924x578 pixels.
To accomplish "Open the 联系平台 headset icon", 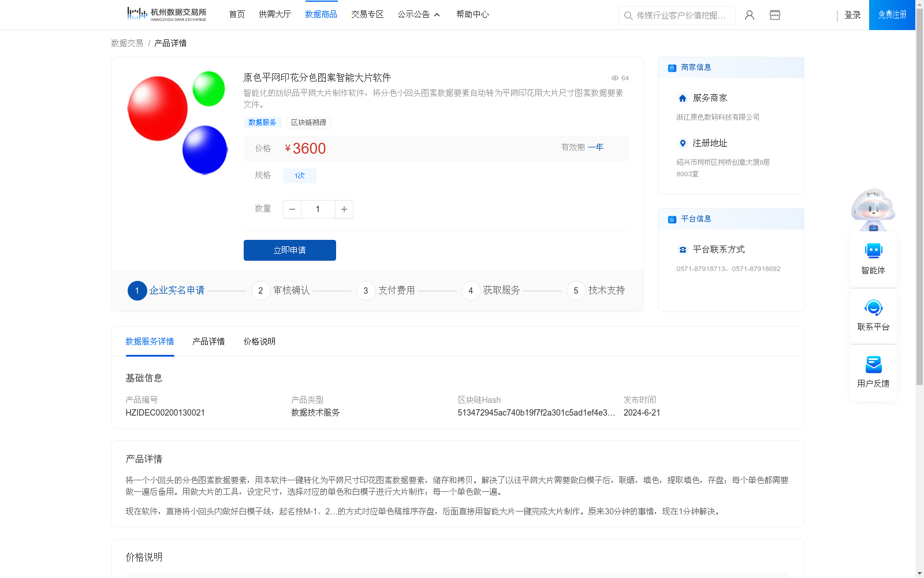I will 873,307.
